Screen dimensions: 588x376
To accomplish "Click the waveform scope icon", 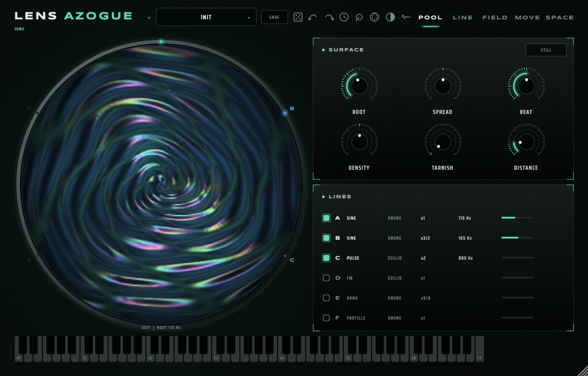I will pos(406,17).
